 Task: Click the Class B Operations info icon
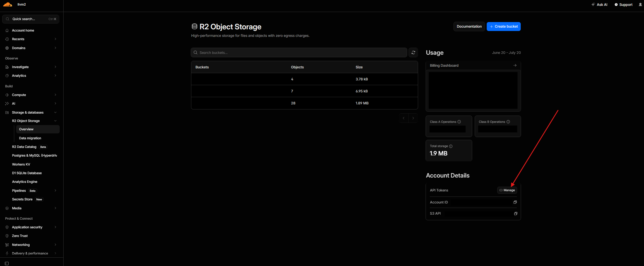(508, 122)
